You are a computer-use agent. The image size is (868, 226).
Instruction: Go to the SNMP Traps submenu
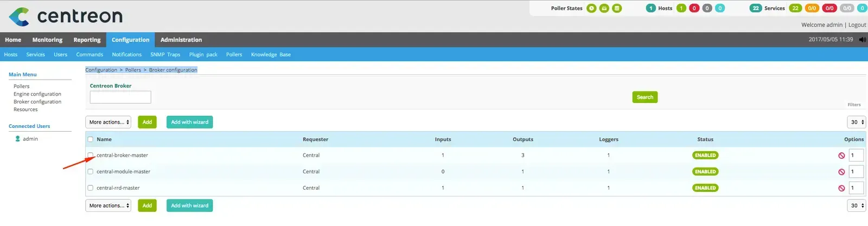point(165,54)
